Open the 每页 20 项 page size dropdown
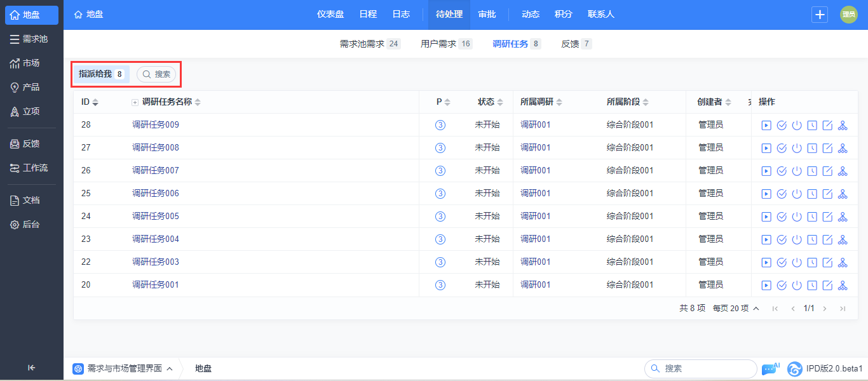This screenshot has width=868, height=381. 736,308
